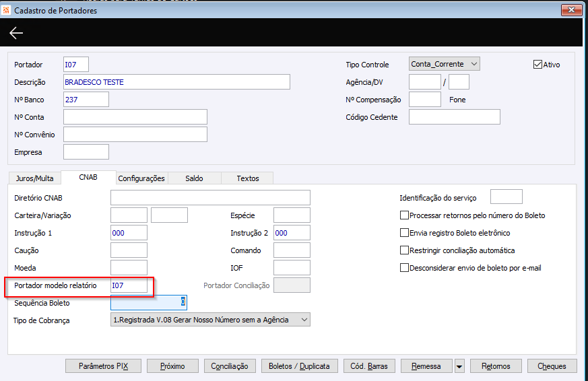Viewport: 588px width, 381px height.
Task: Go back with the white arrow icon
Action: (x=16, y=33)
